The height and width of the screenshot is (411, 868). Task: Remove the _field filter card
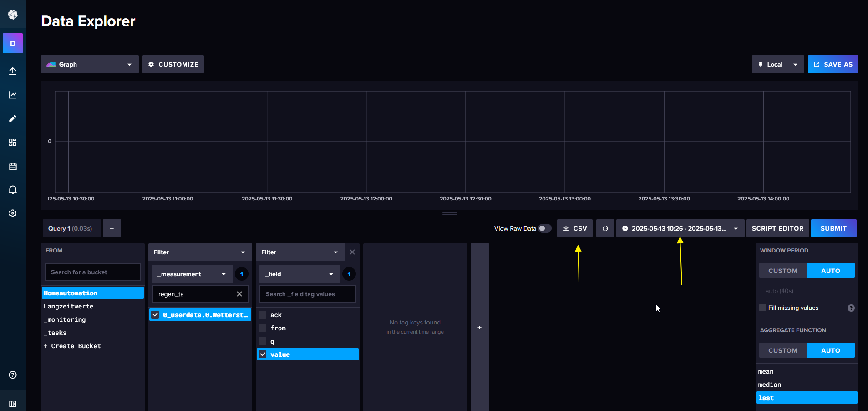pyautogui.click(x=352, y=252)
